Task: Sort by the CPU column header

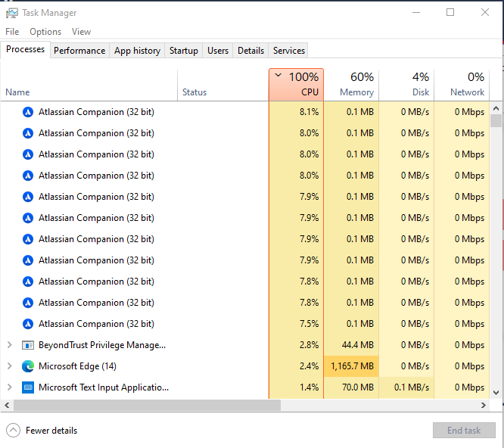Action: coord(296,85)
